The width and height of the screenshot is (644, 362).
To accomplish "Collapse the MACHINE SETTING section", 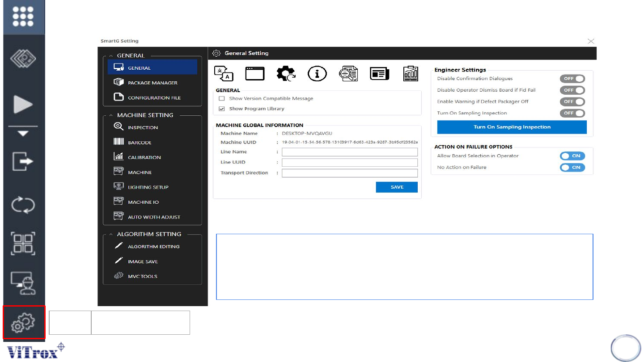I will [111, 115].
